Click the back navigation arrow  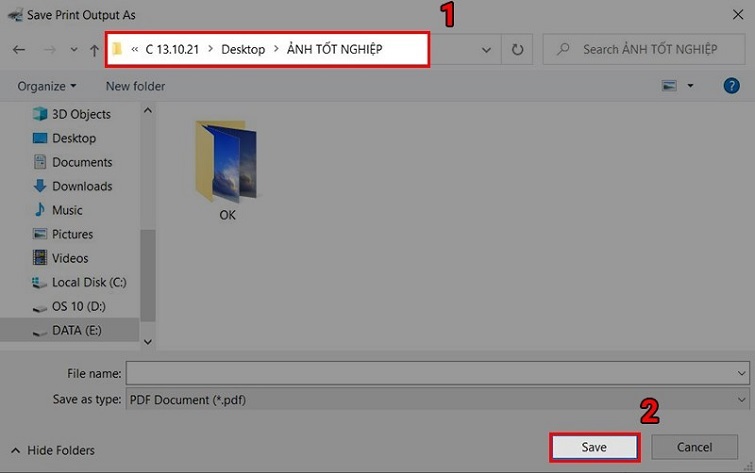18,49
